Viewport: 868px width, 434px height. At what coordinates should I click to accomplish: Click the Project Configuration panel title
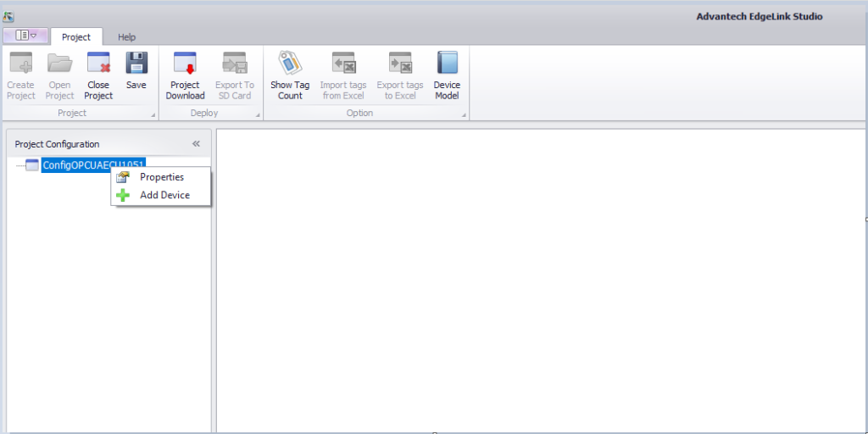click(57, 144)
